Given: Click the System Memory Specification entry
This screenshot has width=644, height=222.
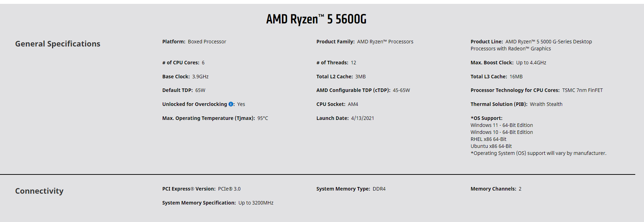Looking at the screenshot, I should [218, 203].
